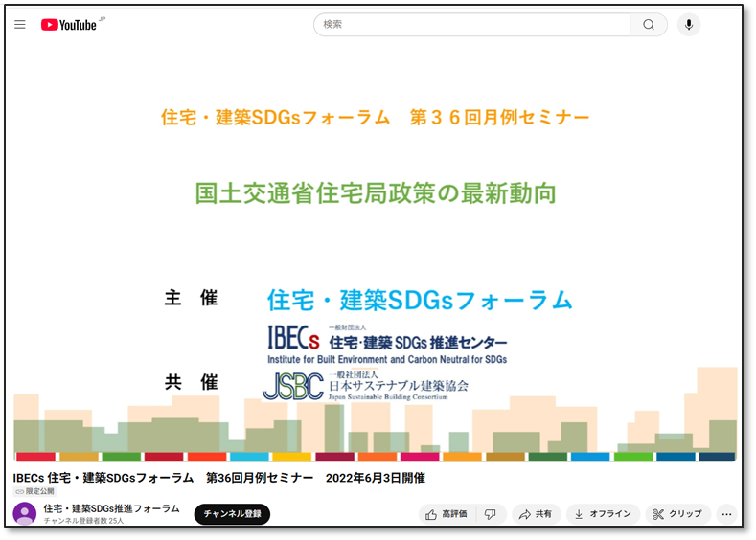This screenshot has height=540, width=756.
Task: Subscribe using the チャンネル登録 button
Action: click(232, 514)
